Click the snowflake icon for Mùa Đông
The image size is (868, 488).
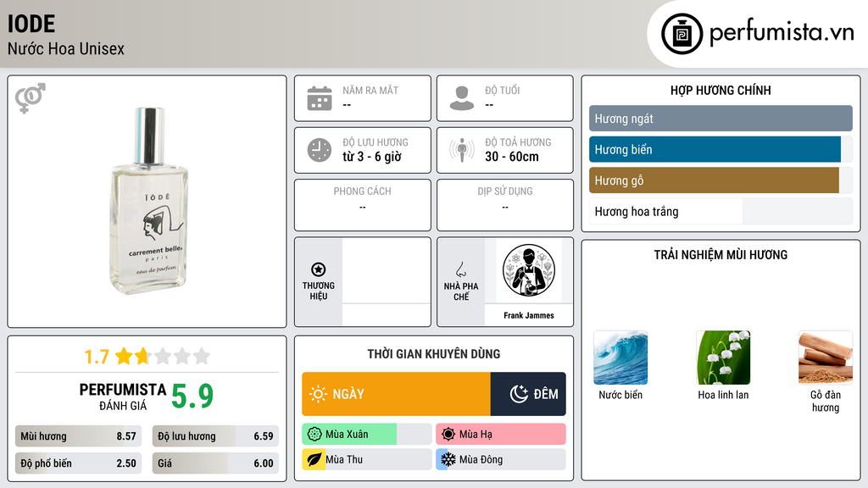(448, 459)
